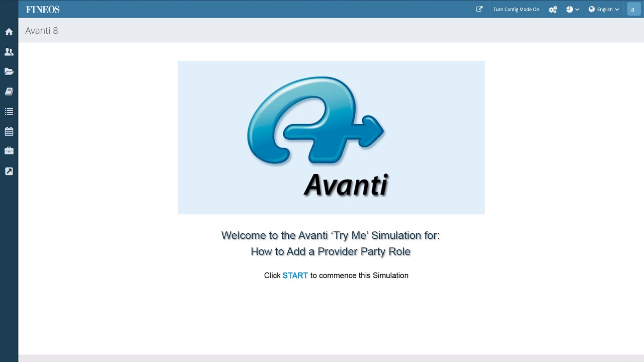Click the FINEOS logo
The width and height of the screenshot is (644, 362).
point(43,10)
